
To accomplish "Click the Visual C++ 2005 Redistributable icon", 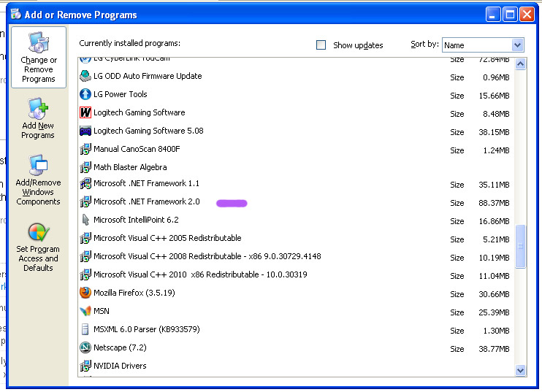I will tap(85, 238).
